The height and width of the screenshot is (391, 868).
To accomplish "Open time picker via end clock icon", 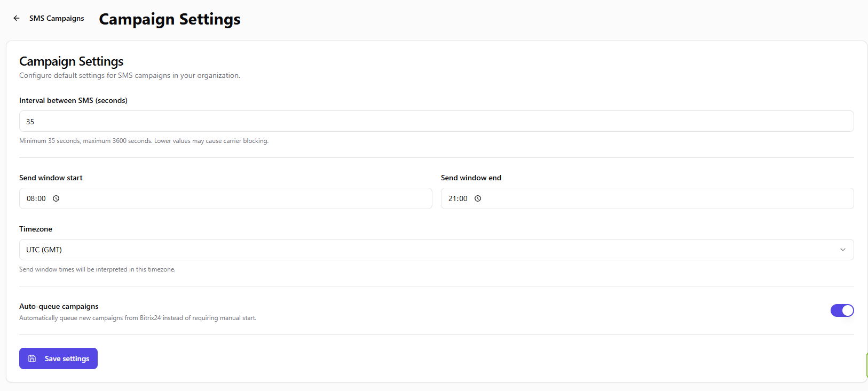I will (x=478, y=198).
